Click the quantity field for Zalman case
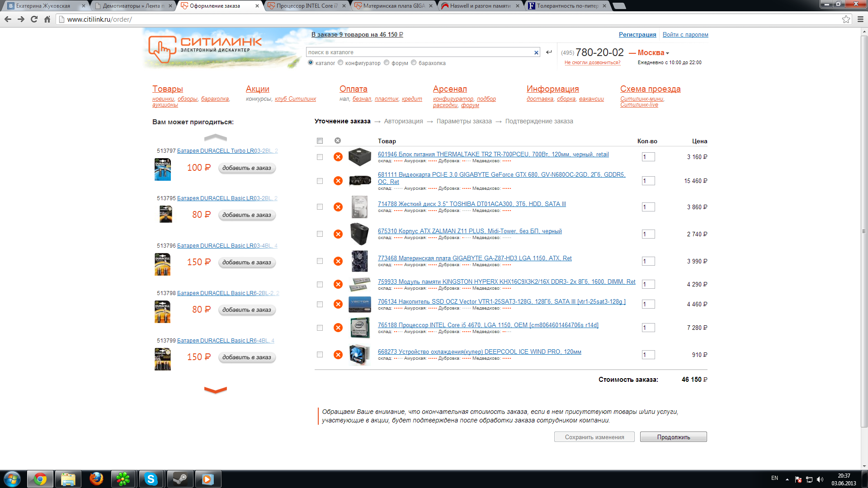The height and width of the screenshot is (488, 868). tap(648, 234)
